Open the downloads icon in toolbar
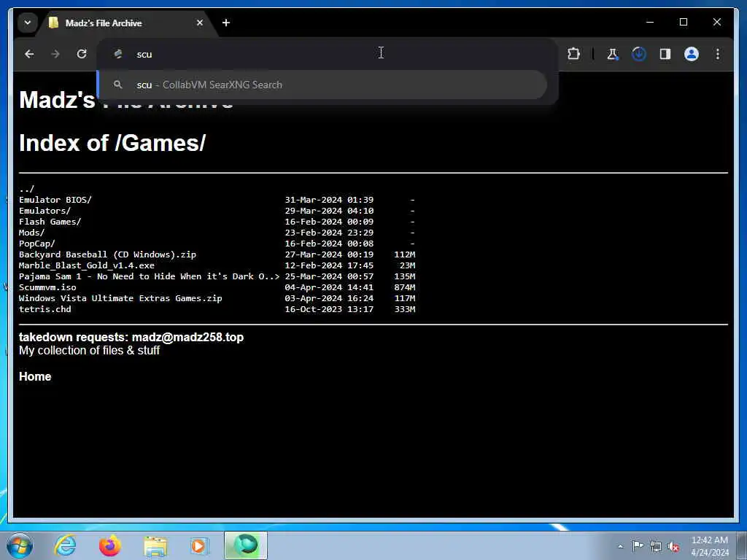 click(639, 54)
